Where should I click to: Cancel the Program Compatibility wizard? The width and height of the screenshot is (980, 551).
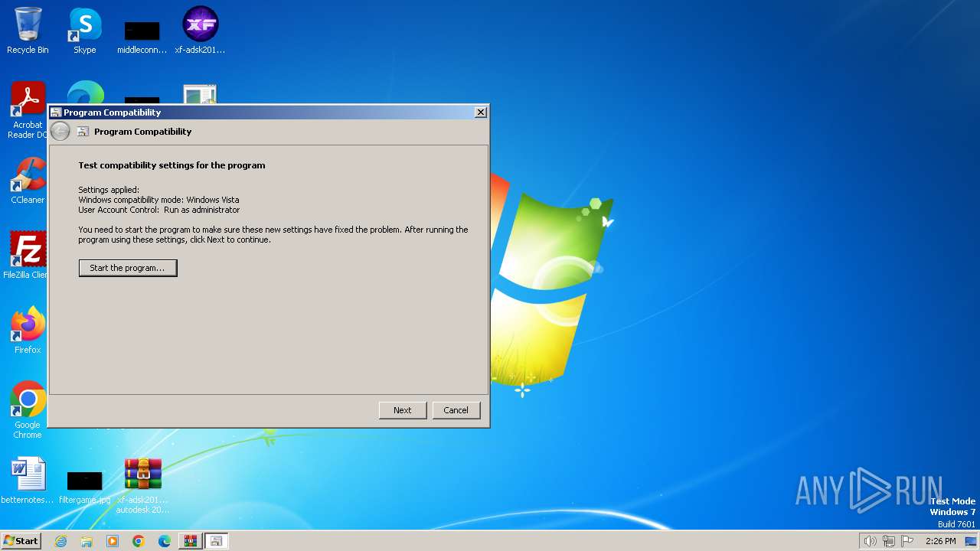[x=456, y=410]
